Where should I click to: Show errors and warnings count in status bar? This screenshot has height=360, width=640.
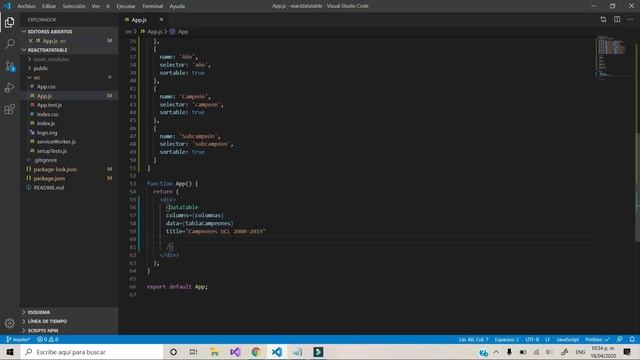point(48,340)
